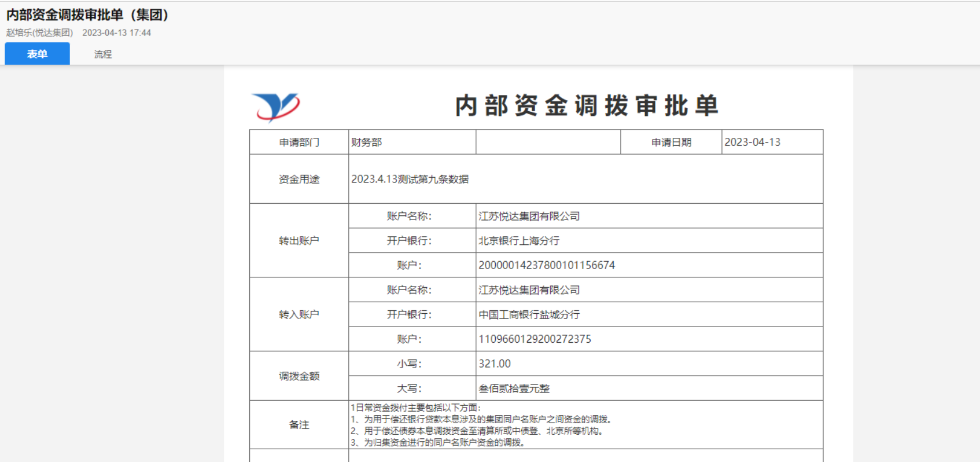The height and width of the screenshot is (462, 980).
Task: Click the 转出账户 row label
Action: click(x=299, y=241)
